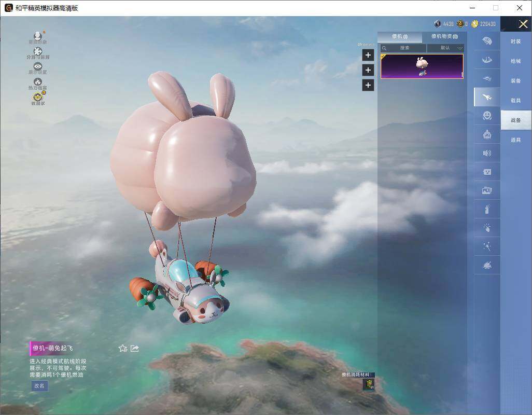Switch to the 僚机物资 (0) tab
This screenshot has width=532, height=415.
[x=444, y=37]
